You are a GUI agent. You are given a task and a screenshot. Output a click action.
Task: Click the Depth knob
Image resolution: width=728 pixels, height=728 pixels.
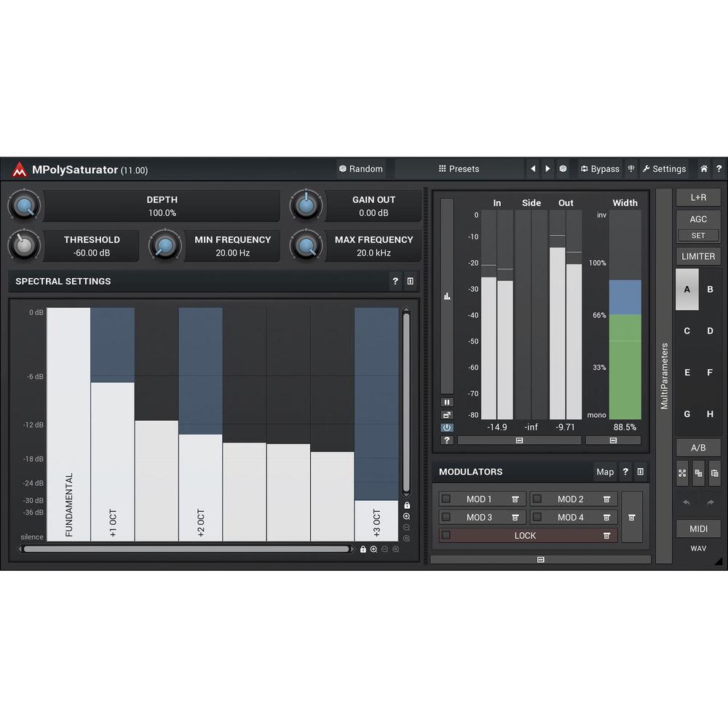click(x=25, y=206)
